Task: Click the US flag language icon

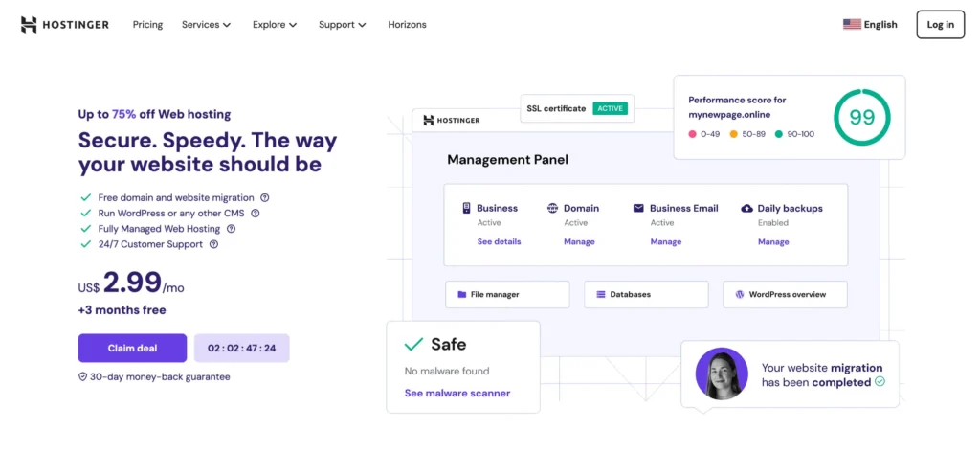Action: tap(852, 24)
